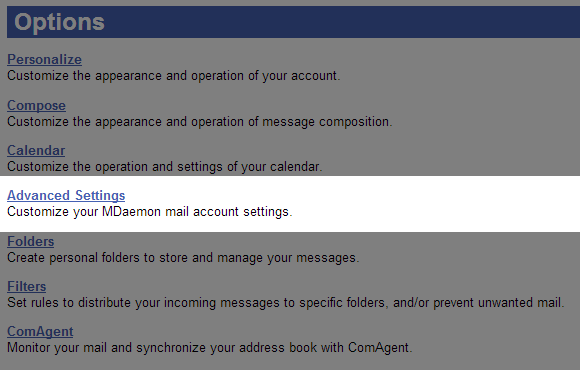
Task: Open the highlighted Advanced Settings link
Action: (x=66, y=195)
